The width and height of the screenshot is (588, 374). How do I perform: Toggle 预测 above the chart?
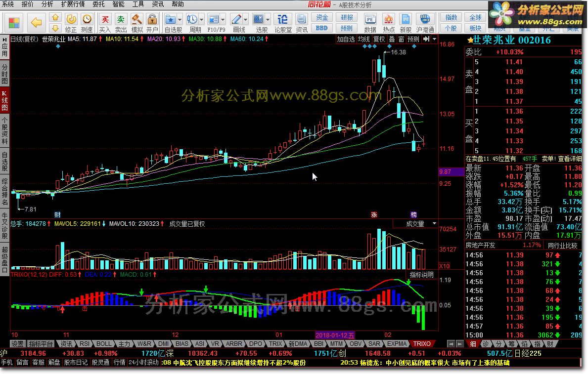coord(413,39)
